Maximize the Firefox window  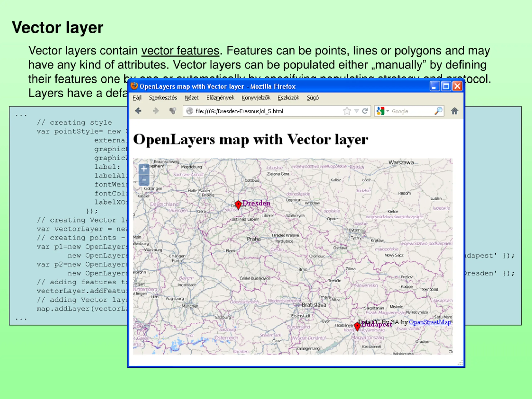pyautogui.click(x=446, y=86)
